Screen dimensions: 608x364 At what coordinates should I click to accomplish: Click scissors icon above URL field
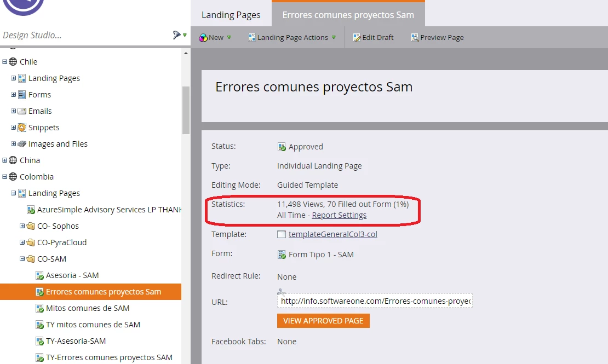coord(281,292)
